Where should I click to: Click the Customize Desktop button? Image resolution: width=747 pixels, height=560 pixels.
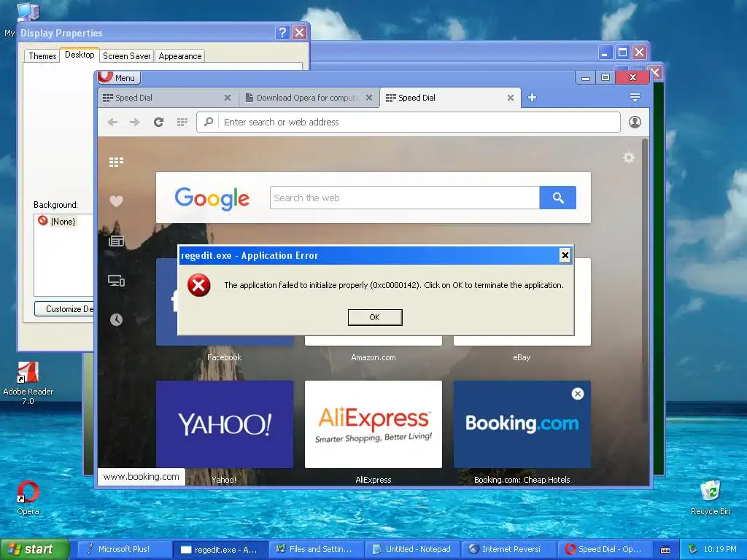(x=64, y=309)
